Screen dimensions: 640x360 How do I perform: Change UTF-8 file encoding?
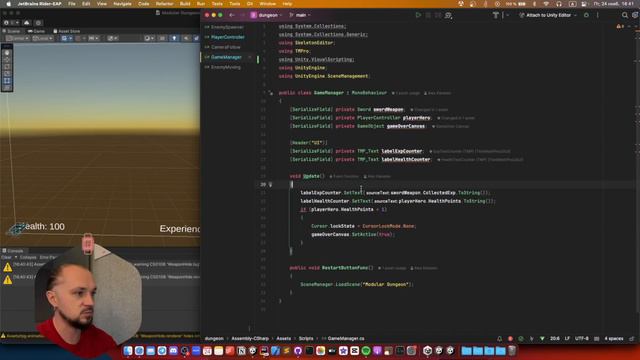point(582,338)
